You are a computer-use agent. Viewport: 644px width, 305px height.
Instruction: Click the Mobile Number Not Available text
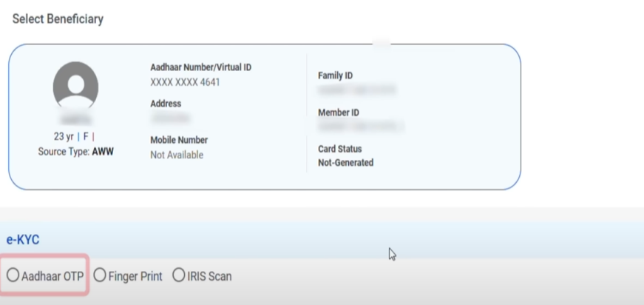click(177, 155)
